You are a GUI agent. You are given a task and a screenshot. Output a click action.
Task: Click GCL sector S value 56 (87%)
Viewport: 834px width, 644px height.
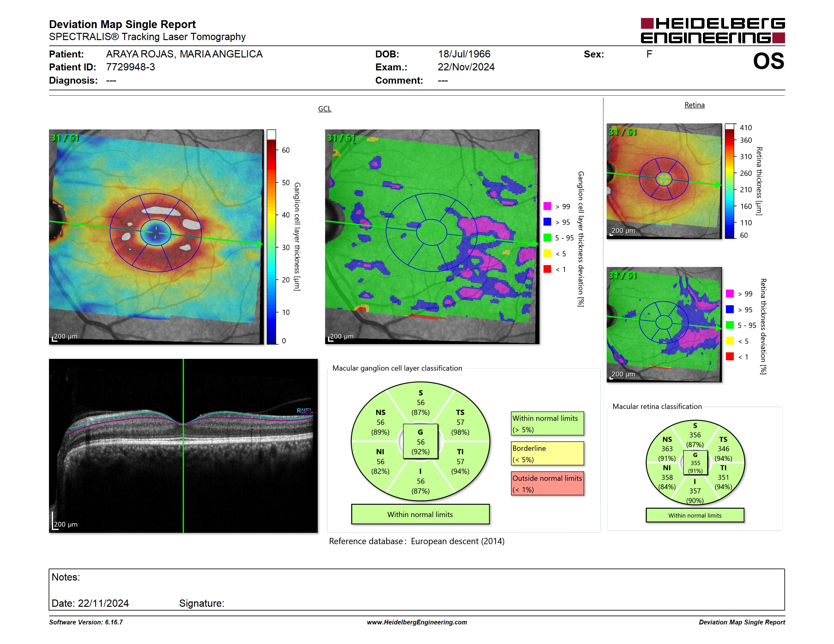[x=420, y=408]
